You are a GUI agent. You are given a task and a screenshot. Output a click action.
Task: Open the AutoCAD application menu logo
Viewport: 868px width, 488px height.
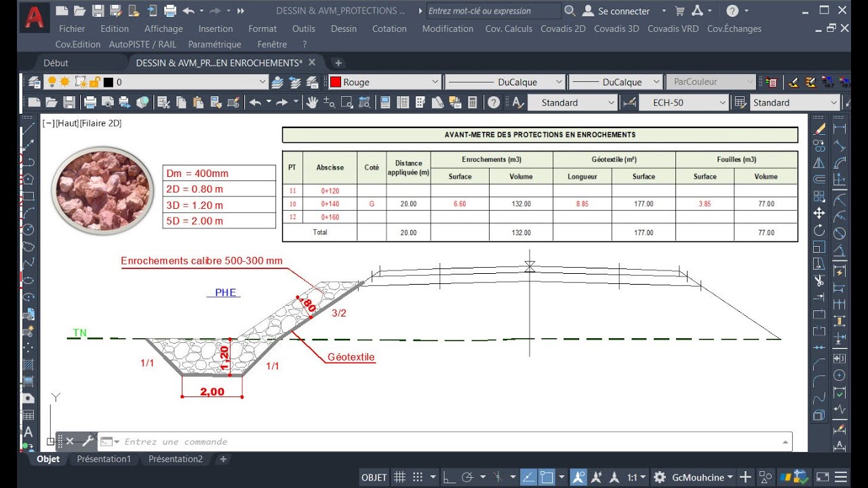[35, 18]
